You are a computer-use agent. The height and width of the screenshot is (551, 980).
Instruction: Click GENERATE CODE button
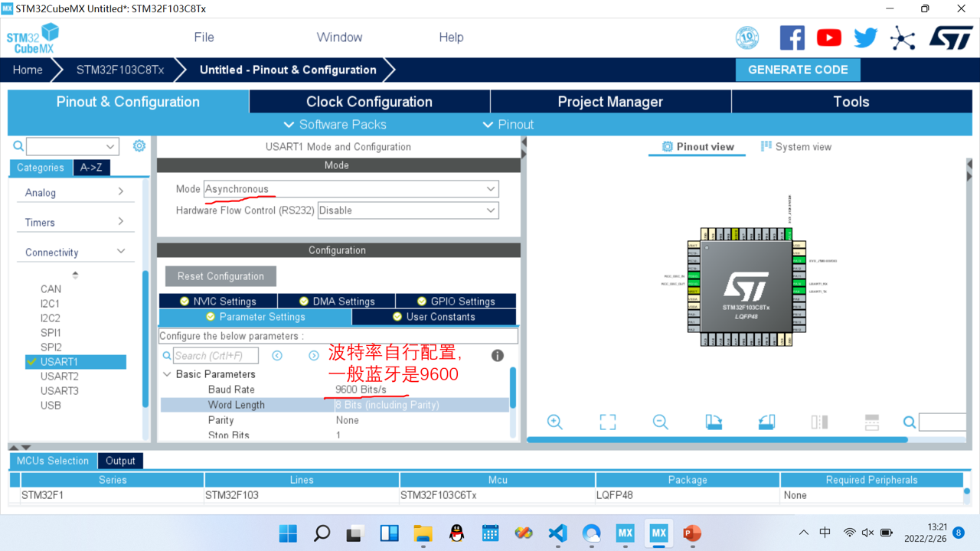(798, 70)
